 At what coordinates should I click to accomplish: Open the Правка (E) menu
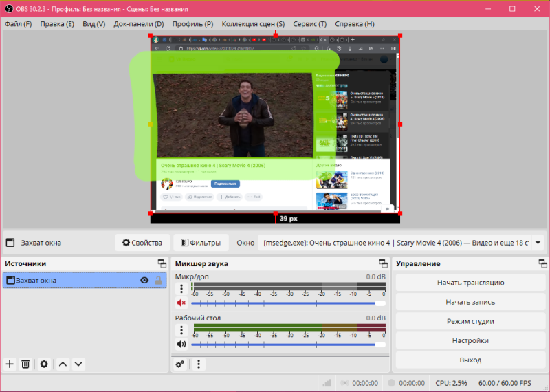[57, 24]
